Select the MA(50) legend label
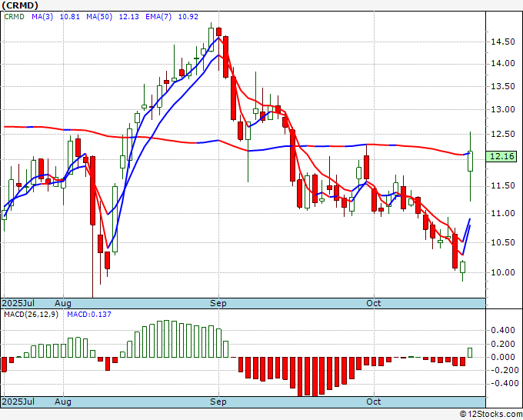Image resolution: width=523 pixels, height=420 pixels. [x=99, y=17]
